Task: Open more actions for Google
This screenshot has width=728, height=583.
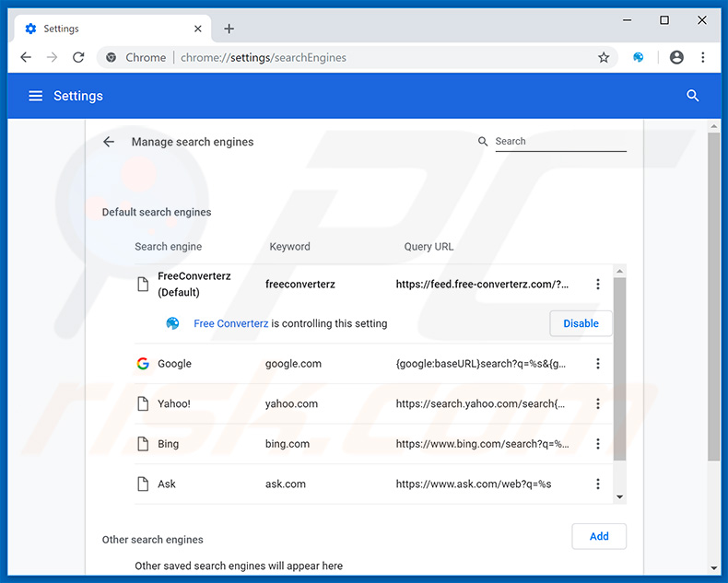Action: [598, 364]
